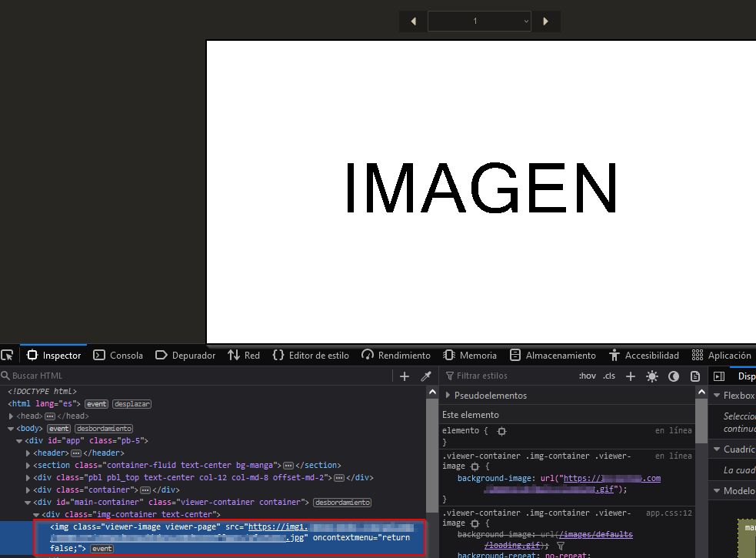Toggle the .cls class editor
This screenshot has width=756, height=558.
pos(608,376)
